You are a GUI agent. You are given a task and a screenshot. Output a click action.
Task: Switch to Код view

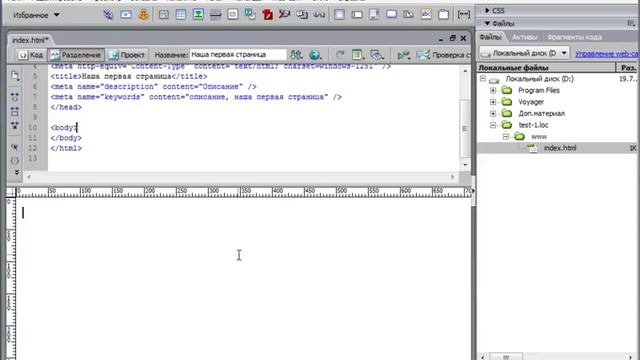point(31,55)
